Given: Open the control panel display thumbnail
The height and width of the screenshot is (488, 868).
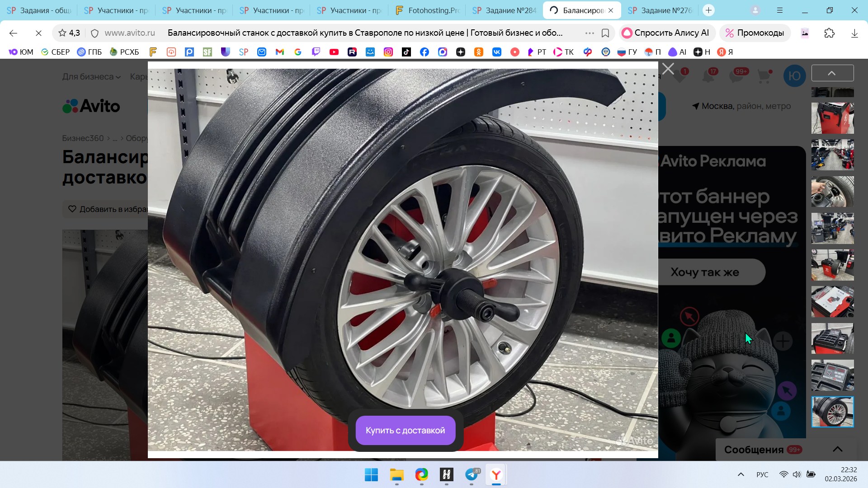Looking at the screenshot, I should pos(832,375).
